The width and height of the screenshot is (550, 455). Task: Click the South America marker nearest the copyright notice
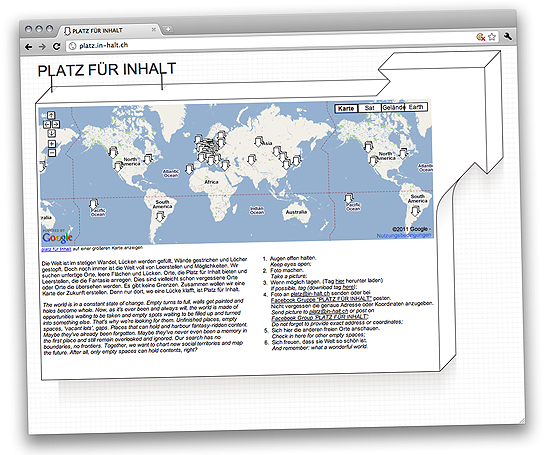pos(415,211)
